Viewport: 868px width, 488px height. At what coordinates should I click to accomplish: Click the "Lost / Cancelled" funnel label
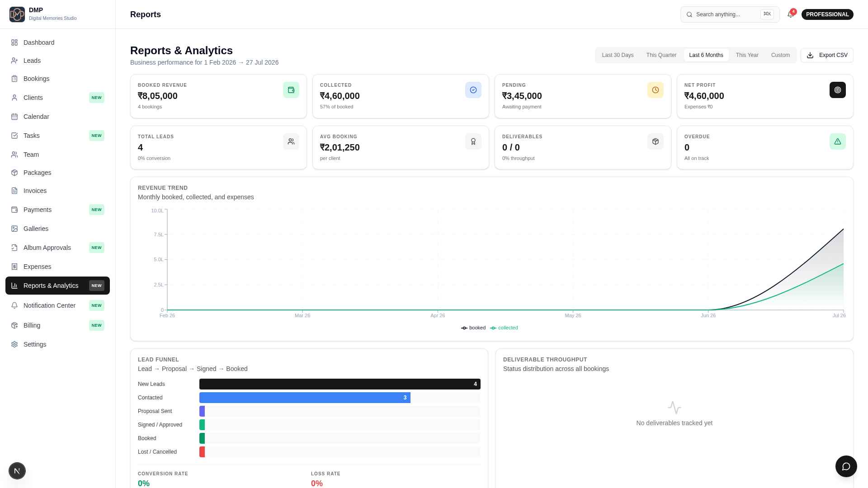click(x=157, y=452)
